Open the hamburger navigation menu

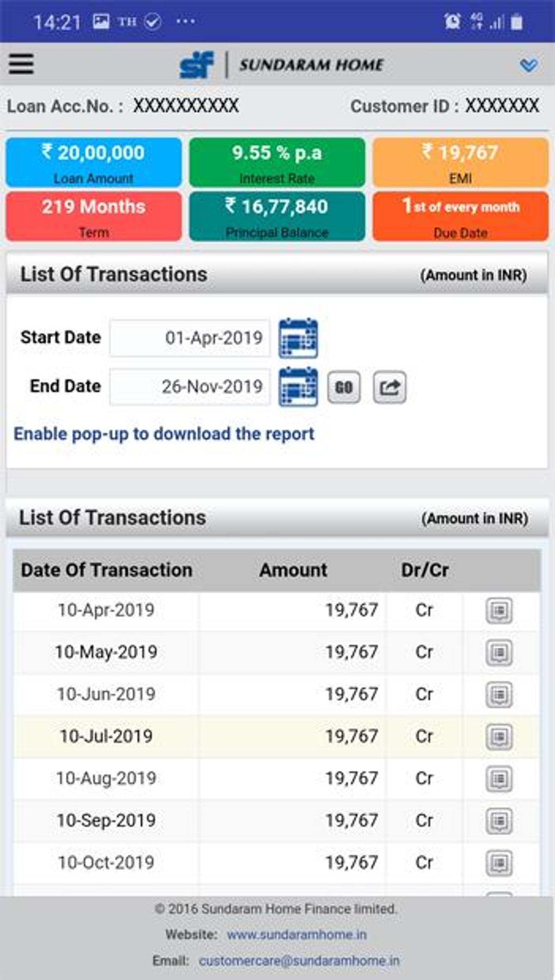coord(21,64)
